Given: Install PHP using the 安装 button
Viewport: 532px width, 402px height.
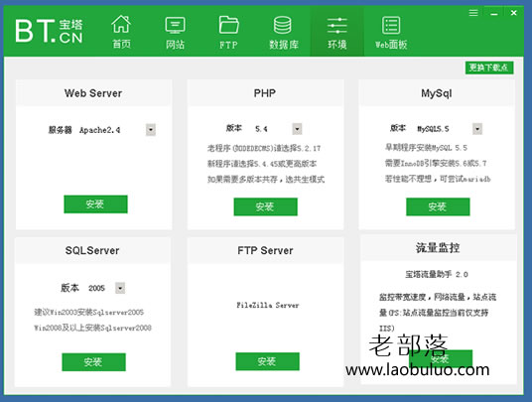Looking at the screenshot, I should coord(266,206).
